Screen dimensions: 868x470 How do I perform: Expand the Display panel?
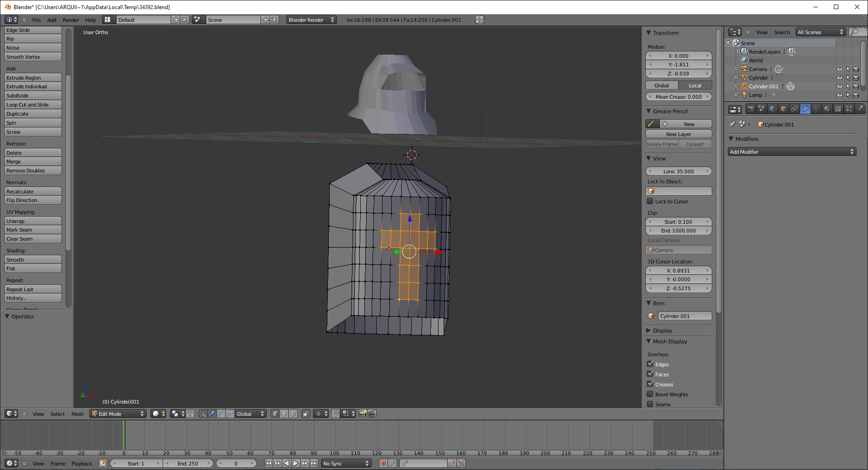point(662,330)
